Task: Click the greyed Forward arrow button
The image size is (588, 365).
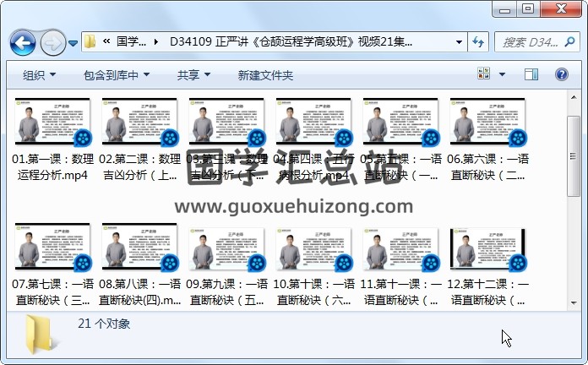Action: (52, 43)
